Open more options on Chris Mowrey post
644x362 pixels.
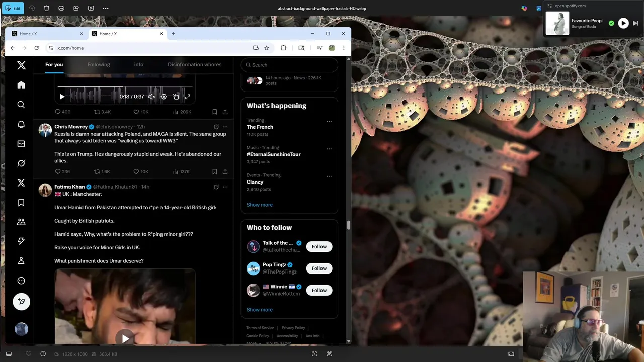tap(225, 127)
